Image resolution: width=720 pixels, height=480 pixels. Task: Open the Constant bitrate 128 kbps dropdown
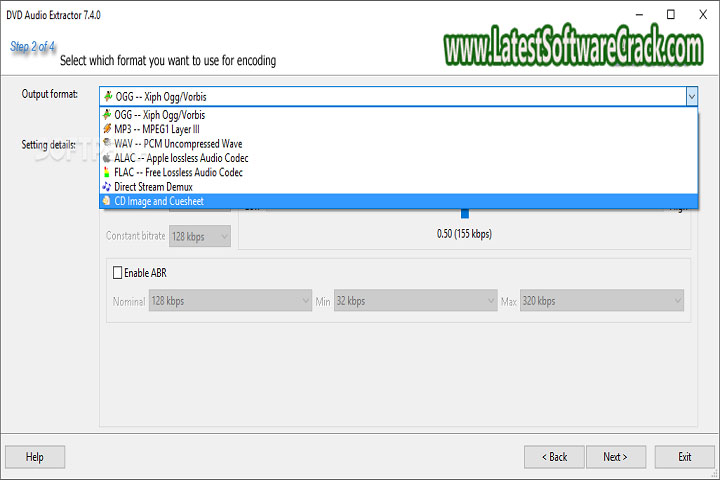point(200,236)
